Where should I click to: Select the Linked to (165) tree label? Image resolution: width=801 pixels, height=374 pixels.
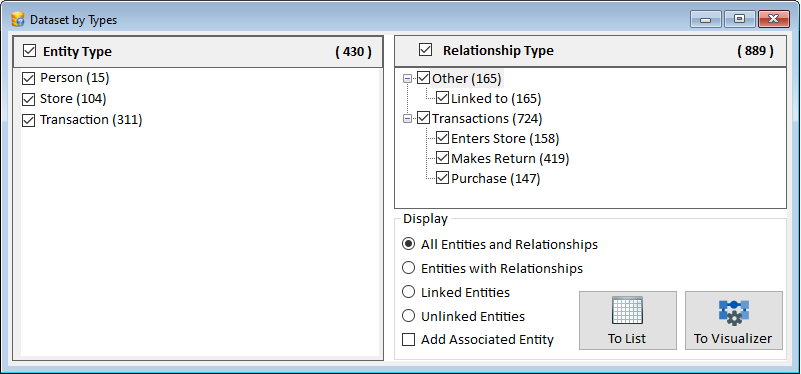click(x=496, y=99)
